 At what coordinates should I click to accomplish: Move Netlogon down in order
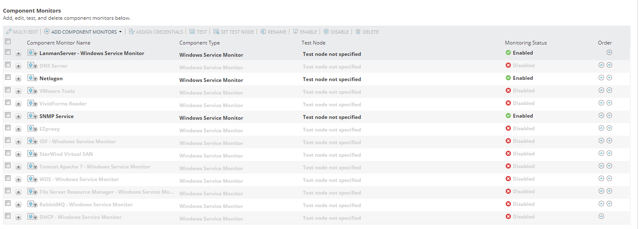click(609, 78)
